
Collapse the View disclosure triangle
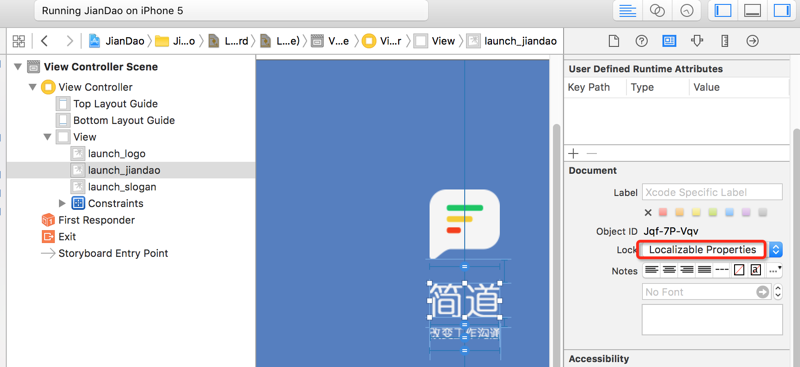(47, 137)
